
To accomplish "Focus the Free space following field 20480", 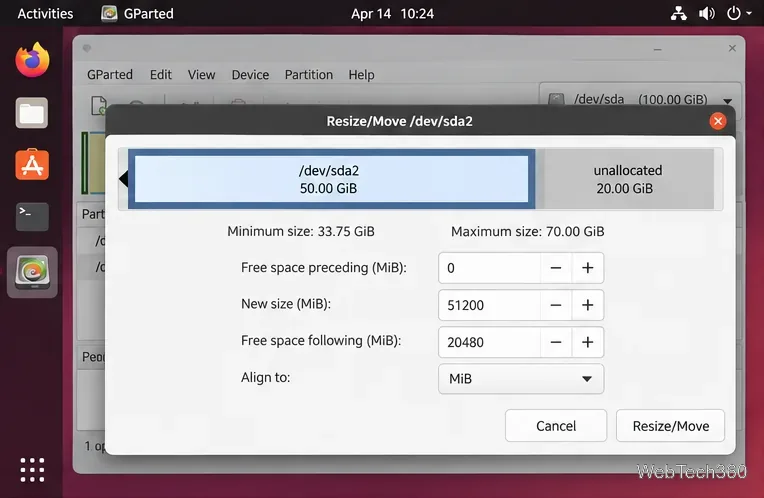I will (489, 342).
